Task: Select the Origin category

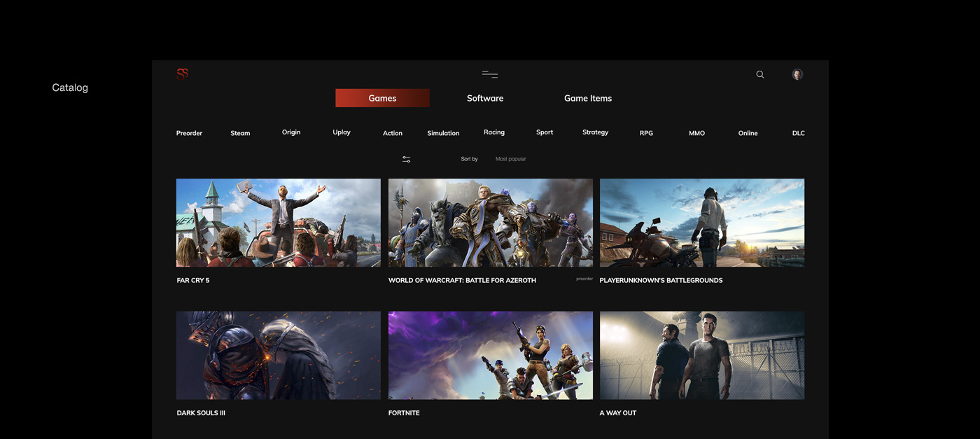Action: point(291,132)
